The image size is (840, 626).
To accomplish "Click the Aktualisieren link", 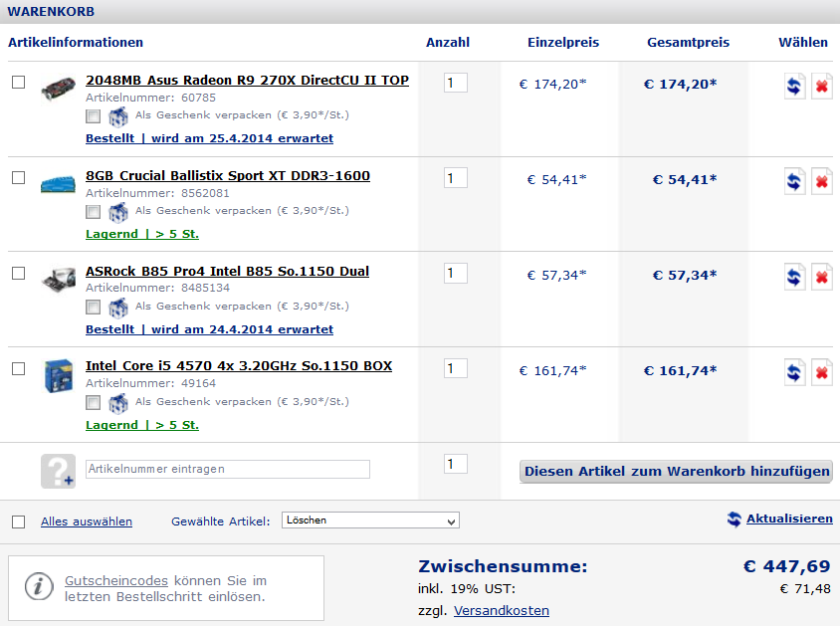I will pyautogui.click(x=789, y=519).
